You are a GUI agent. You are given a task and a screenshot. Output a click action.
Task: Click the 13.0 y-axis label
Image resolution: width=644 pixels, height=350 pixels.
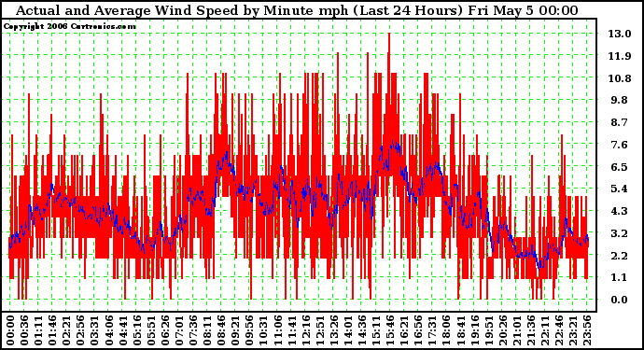click(620, 34)
